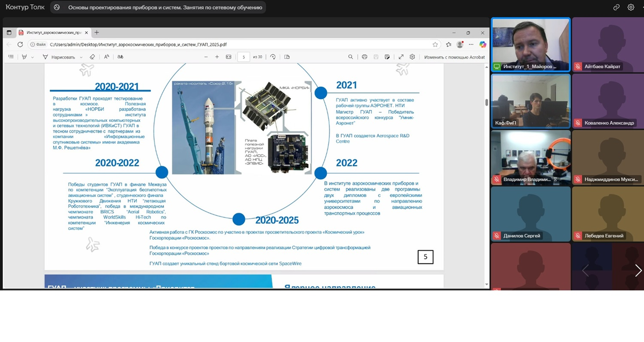The width and height of the screenshot is (644, 342).
Task: Click muted mic icon for Данилов Сергей
Action: (x=497, y=236)
